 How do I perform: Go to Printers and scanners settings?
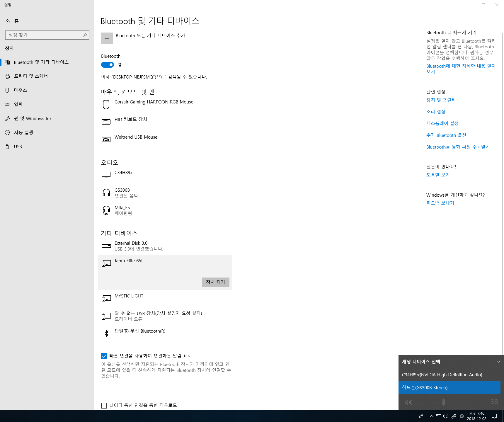coord(47,76)
